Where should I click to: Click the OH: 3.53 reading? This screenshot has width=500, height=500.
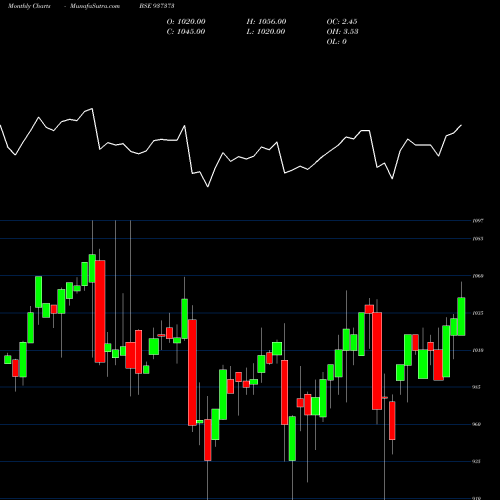pos(343,31)
